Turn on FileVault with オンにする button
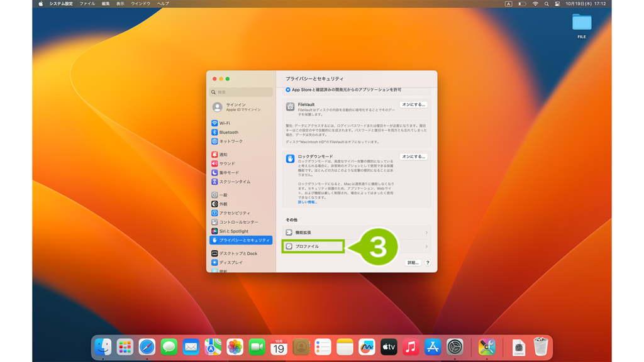 (414, 105)
